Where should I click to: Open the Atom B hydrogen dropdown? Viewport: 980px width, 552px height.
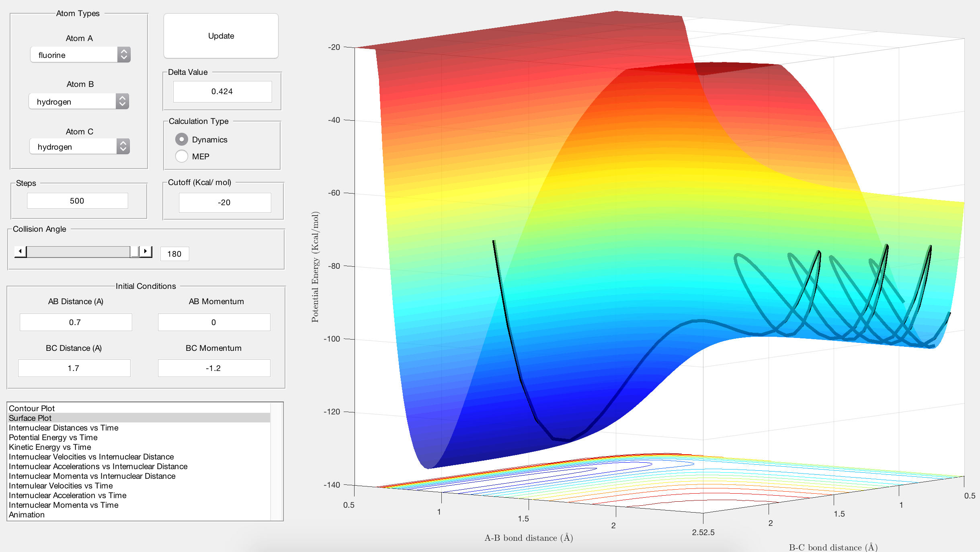pyautogui.click(x=79, y=101)
